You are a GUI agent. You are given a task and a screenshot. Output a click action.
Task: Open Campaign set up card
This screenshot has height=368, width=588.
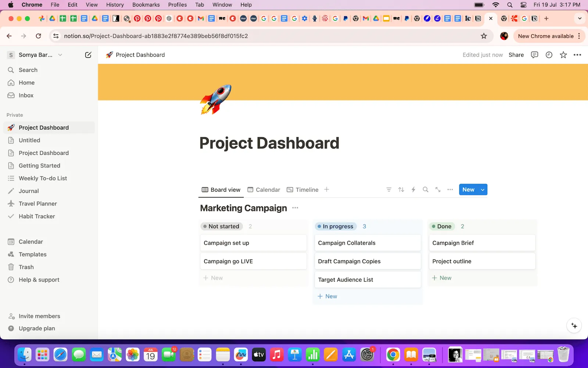point(254,243)
